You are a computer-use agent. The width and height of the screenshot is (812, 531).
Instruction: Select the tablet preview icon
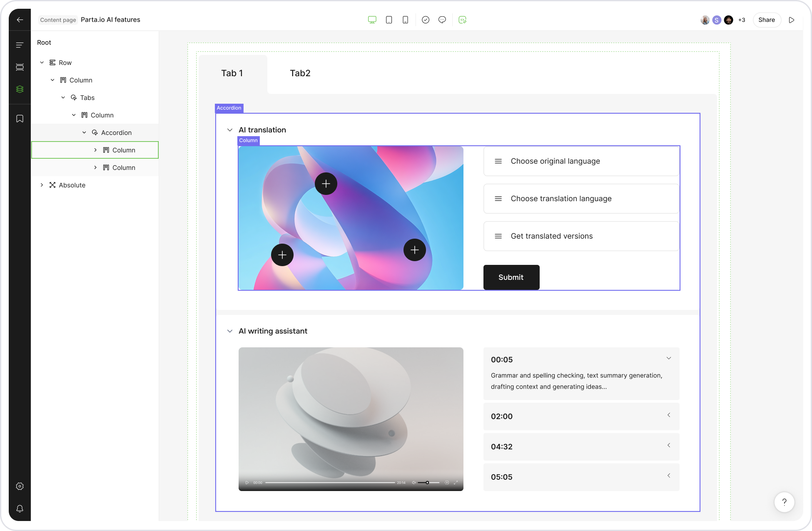point(389,20)
